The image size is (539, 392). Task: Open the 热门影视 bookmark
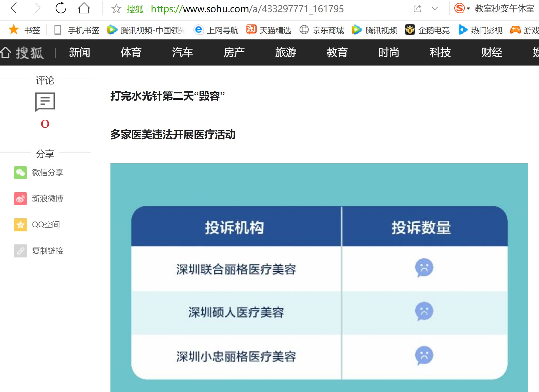(x=480, y=30)
